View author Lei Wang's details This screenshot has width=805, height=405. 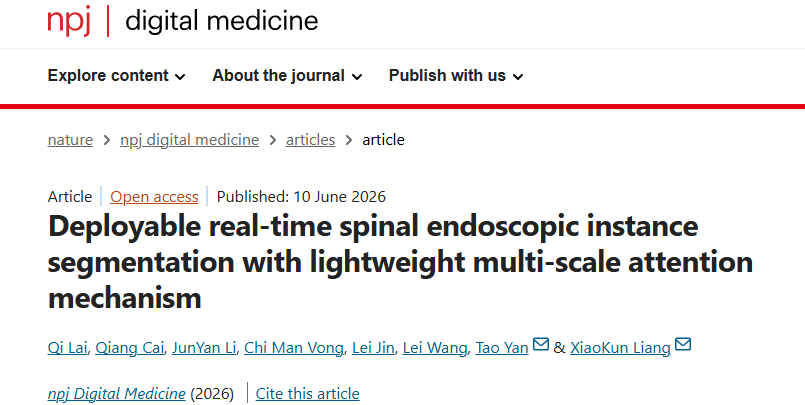[x=435, y=348]
